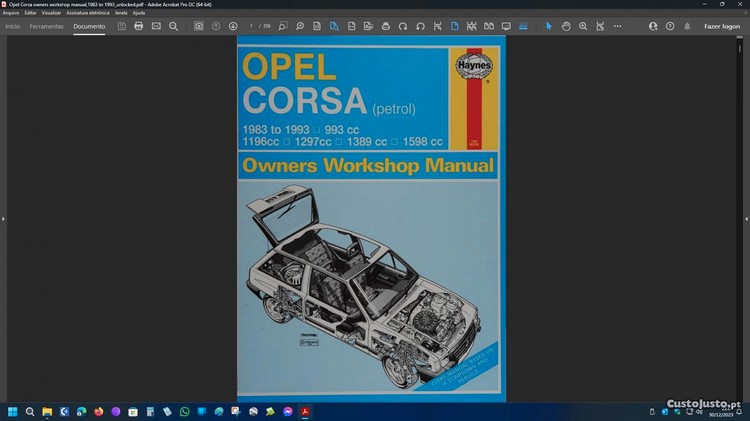The height and width of the screenshot is (421, 750).
Task: Switch to the Ferramentas tab
Action: tap(46, 26)
